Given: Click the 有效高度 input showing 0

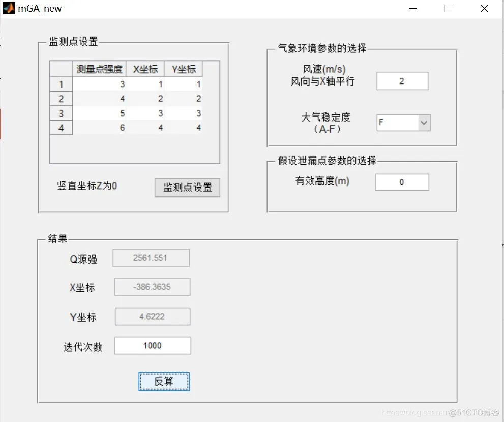Looking at the screenshot, I should coord(401,182).
